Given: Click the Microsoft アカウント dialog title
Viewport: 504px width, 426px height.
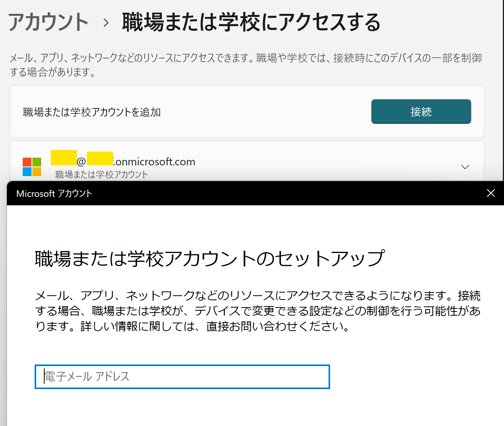Looking at the screenshot, I should (x=54, y=194).
